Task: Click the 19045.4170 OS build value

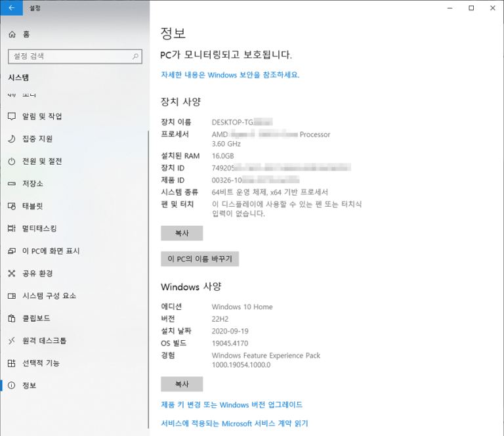Action: [230, 343]
